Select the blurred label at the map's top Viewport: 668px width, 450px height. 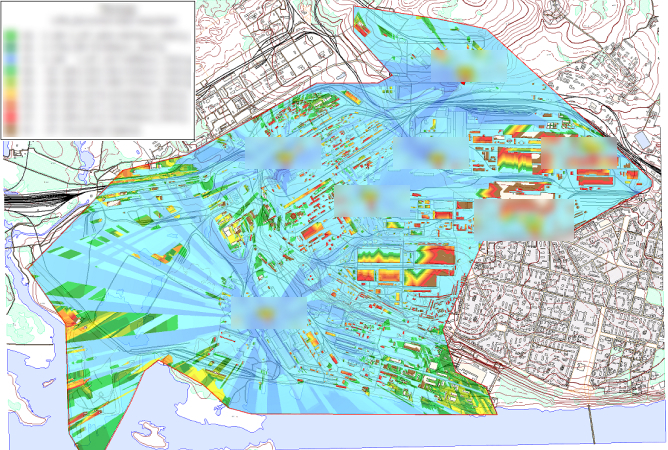click(x=466, y=66)
